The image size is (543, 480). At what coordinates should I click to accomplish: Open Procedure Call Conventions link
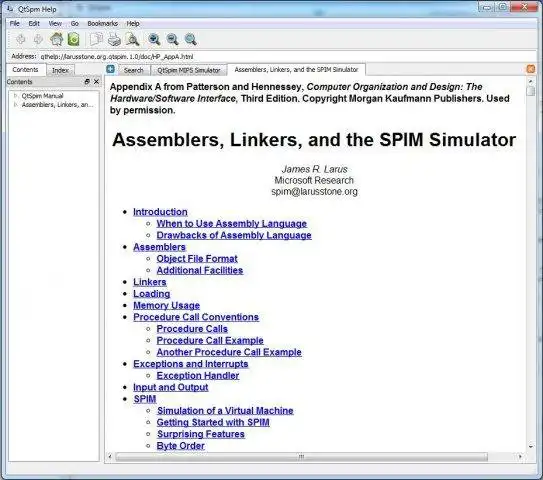(196, 317)
